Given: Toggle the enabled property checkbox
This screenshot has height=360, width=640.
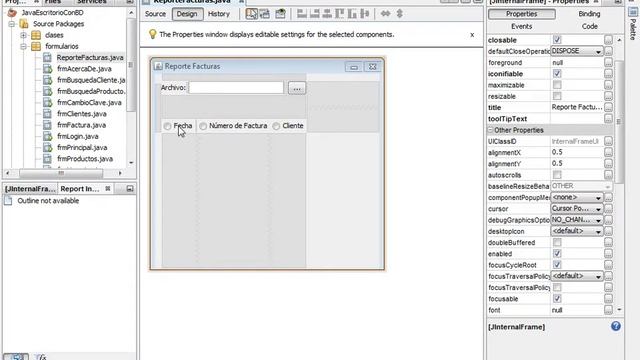Looking at the screenshot, I should [557, 254].
